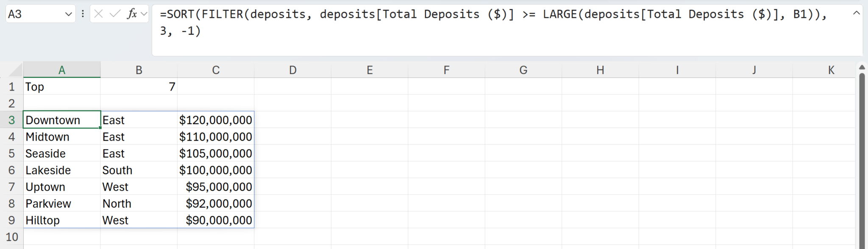Image resolution: width=868 pixels, height=249 pixels.
Task: Click the formula bar resize dots handle
Action: click(83, 14)
